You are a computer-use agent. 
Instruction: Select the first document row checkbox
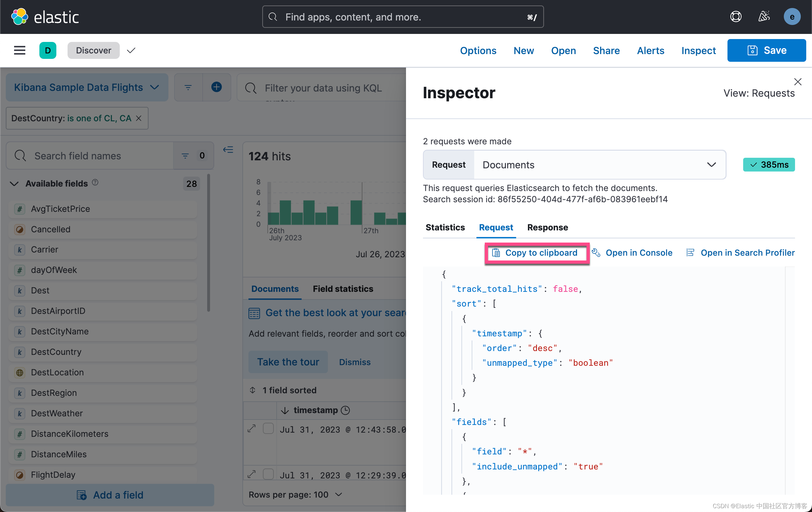268,429
